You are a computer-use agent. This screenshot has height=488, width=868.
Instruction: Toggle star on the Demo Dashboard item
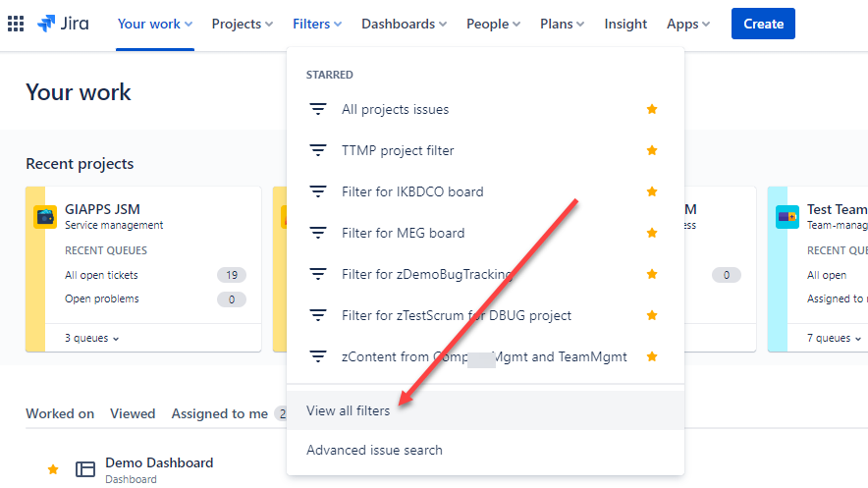coord(53,470)
